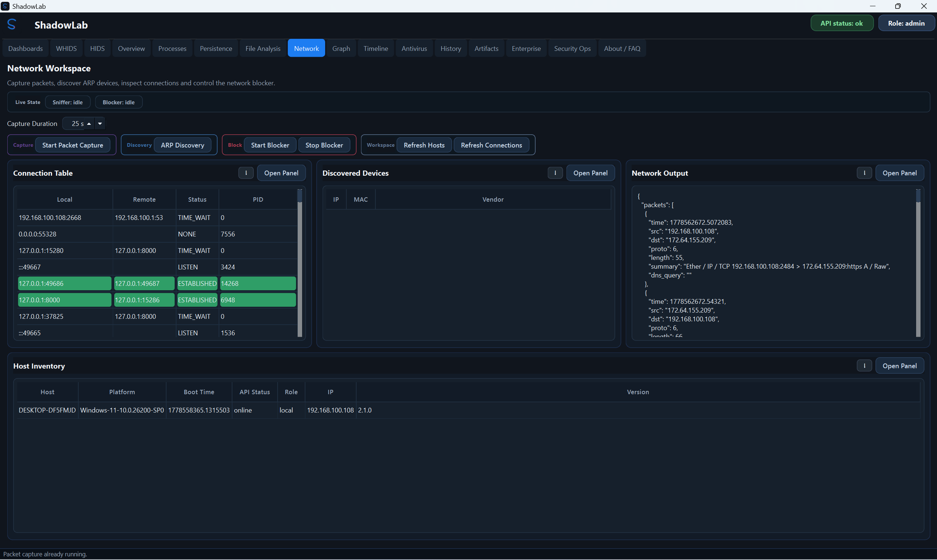Open the About / FAQ tab
The width and height of the screenshot is (937, 560).
pos(622,48)
